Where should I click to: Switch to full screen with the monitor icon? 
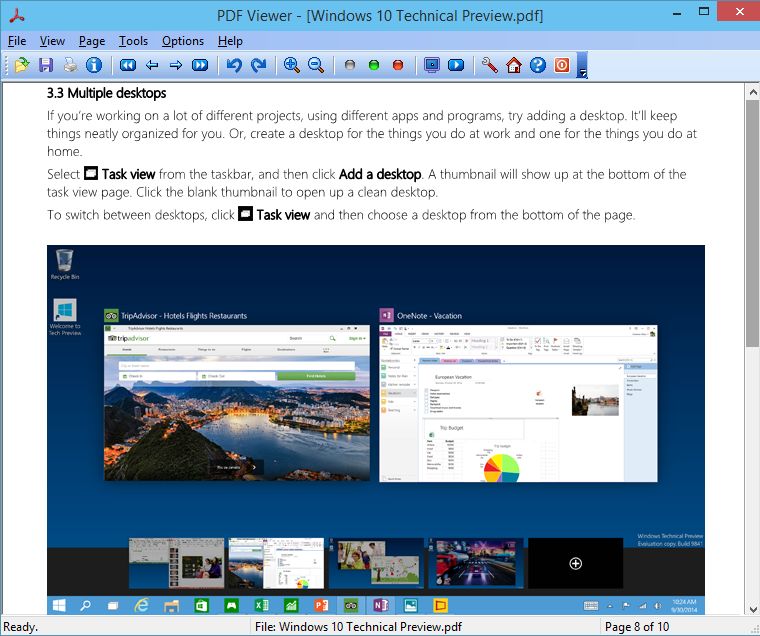(432, 65)
